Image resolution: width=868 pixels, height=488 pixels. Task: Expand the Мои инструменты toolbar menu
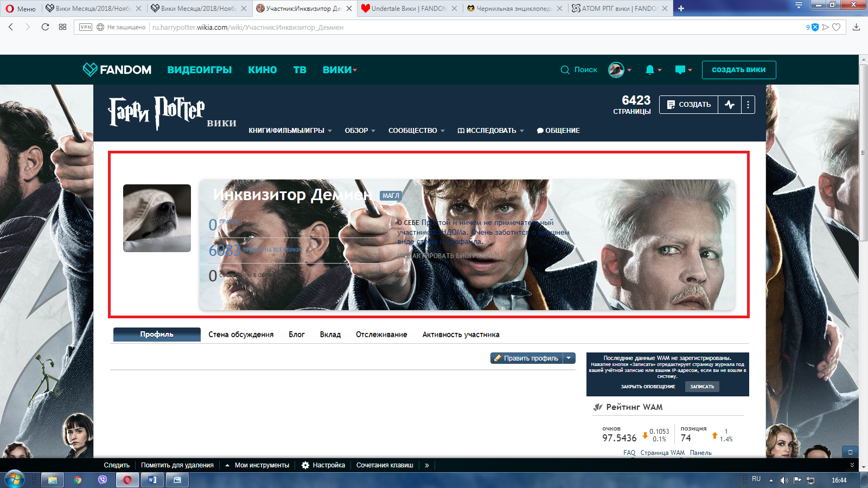click(257, 465)
